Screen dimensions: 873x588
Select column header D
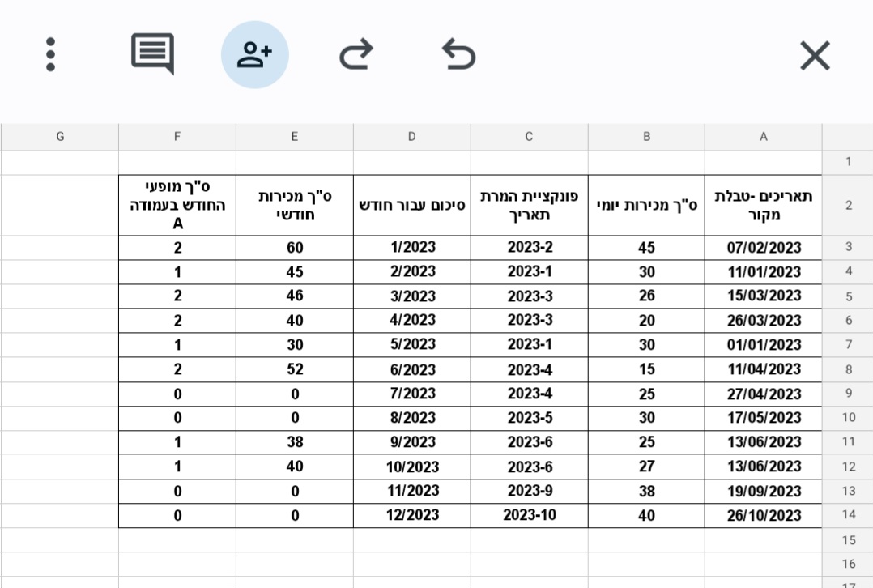coord(411,136)
